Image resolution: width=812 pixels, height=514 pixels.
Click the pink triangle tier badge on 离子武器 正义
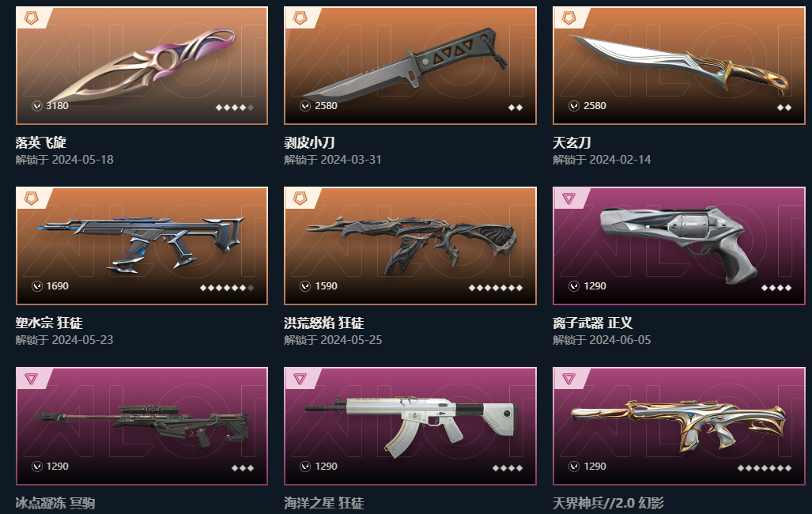tap(568, 198)
